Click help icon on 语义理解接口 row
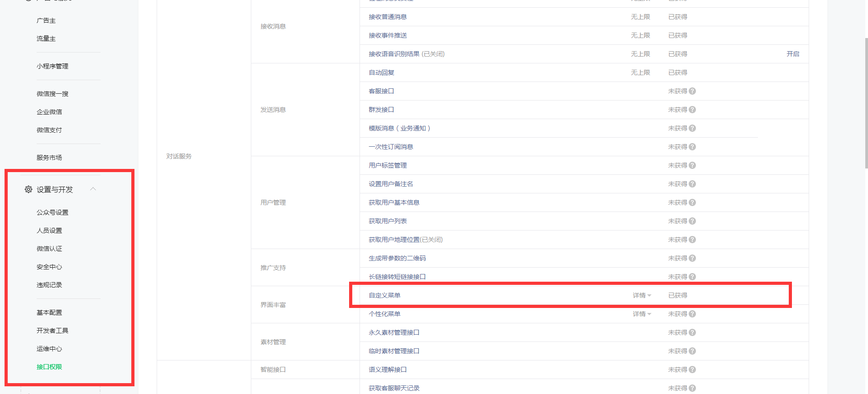Image resolution: width=868 pixels, height=394 pixels. pos(692,370)
